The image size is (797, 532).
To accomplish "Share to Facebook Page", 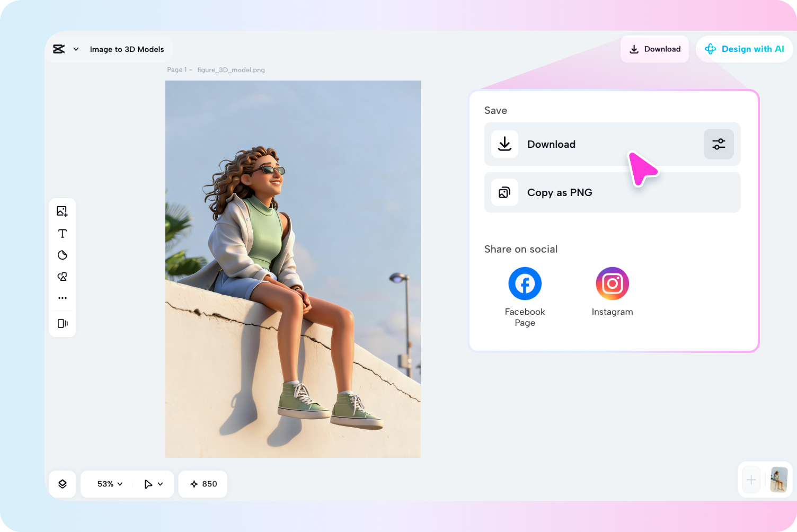I will (525, 283).
